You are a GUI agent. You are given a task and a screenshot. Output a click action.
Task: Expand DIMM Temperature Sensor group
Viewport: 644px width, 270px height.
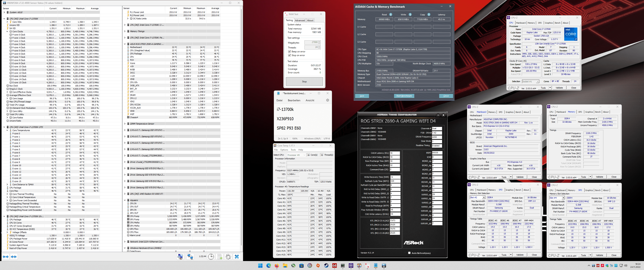click(125, 124)
